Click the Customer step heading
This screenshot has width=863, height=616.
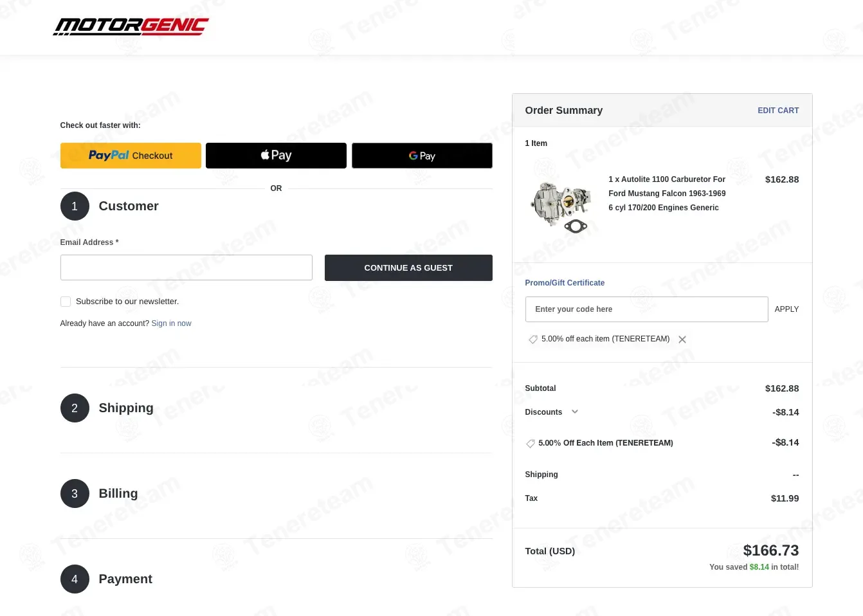[129, 206]
